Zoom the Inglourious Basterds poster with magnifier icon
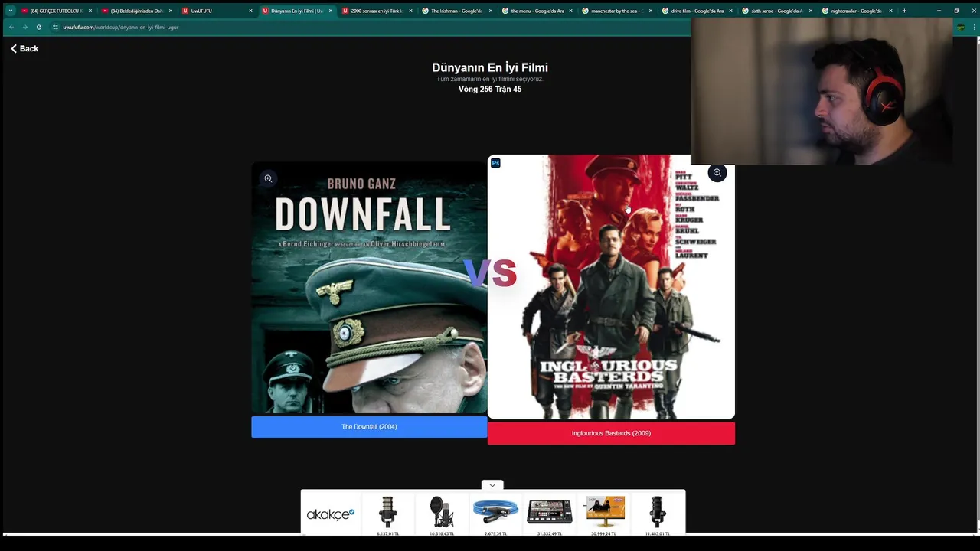 coord(717,173)
